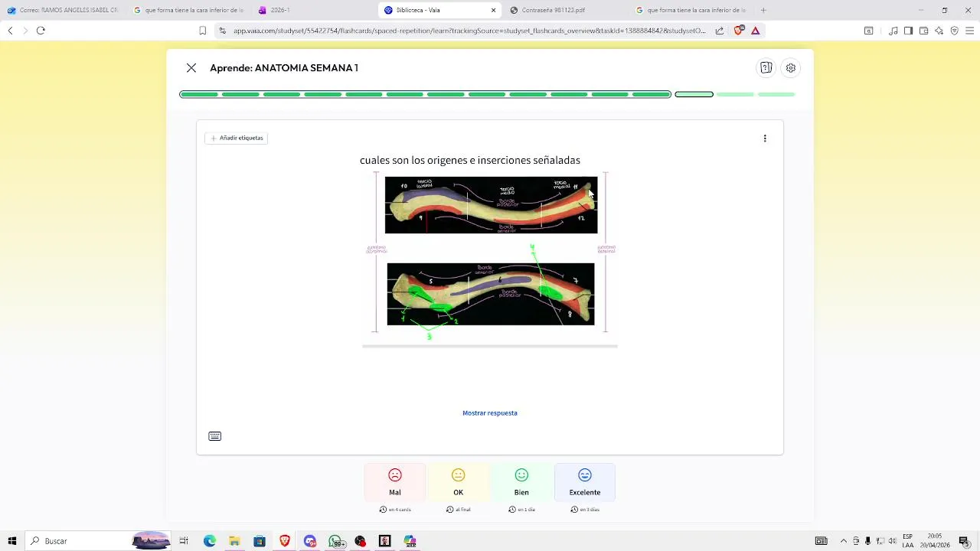Open the flashcard three-dot options menu
980x551 pixels.
coord(765,139)
